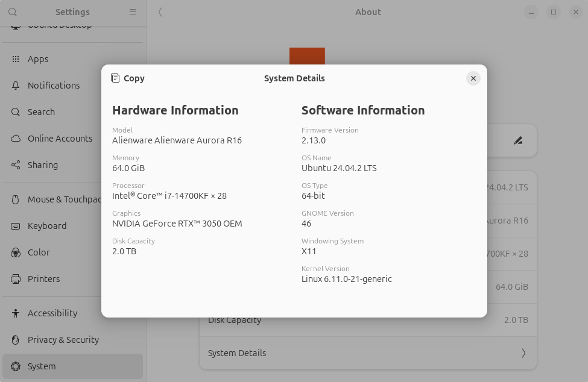This screenshot has width=588, height=382.
Task: Close the System Details dialog
Action: (473, 78)
